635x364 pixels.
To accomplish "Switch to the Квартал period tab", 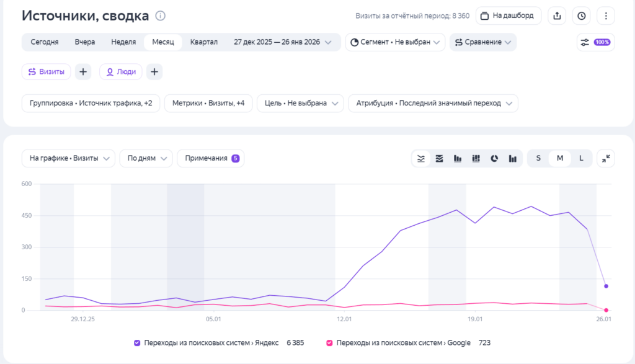I will coord(203,42).
